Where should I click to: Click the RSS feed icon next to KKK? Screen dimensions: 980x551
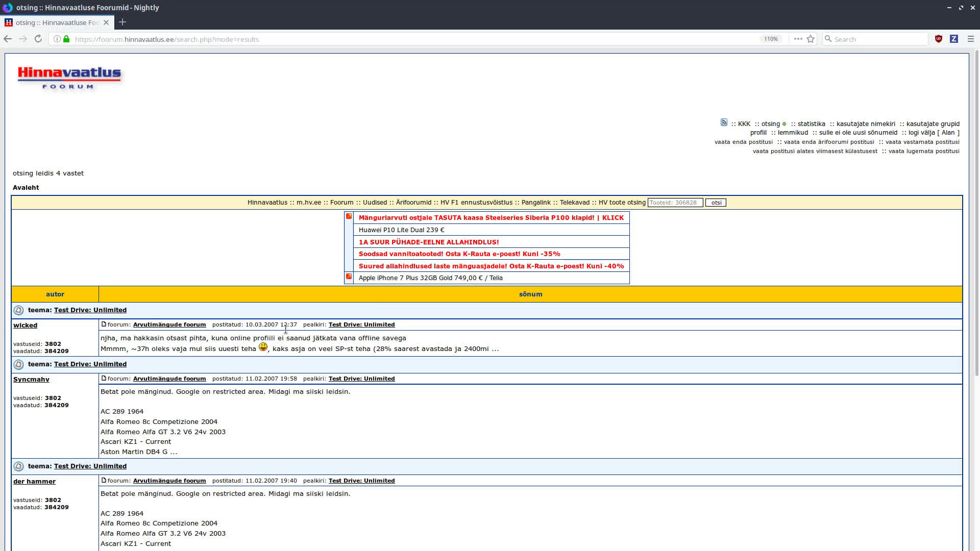point(724,122)
